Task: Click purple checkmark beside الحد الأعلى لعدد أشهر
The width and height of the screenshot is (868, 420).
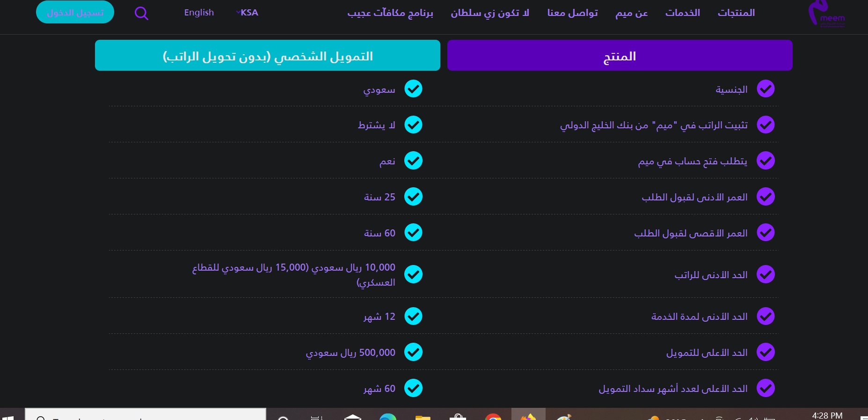Action: [x=766, y=388]
